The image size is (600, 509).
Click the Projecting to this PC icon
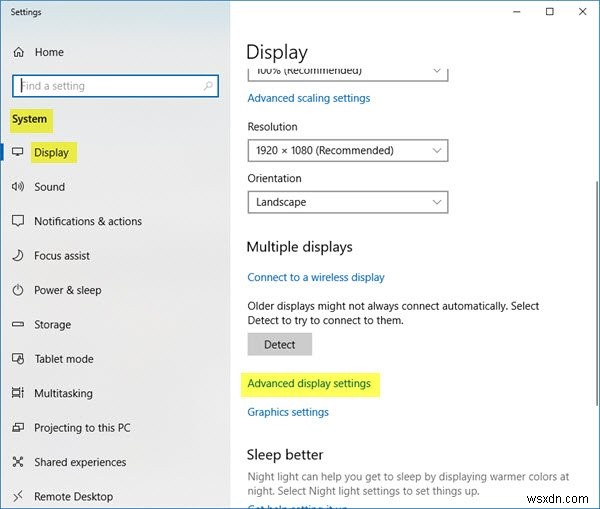tap(18, 427)
